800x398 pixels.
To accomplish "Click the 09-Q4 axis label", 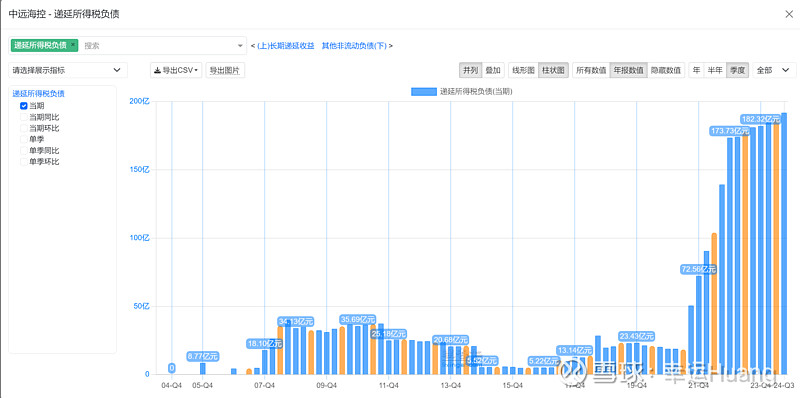I will point(327,385).
